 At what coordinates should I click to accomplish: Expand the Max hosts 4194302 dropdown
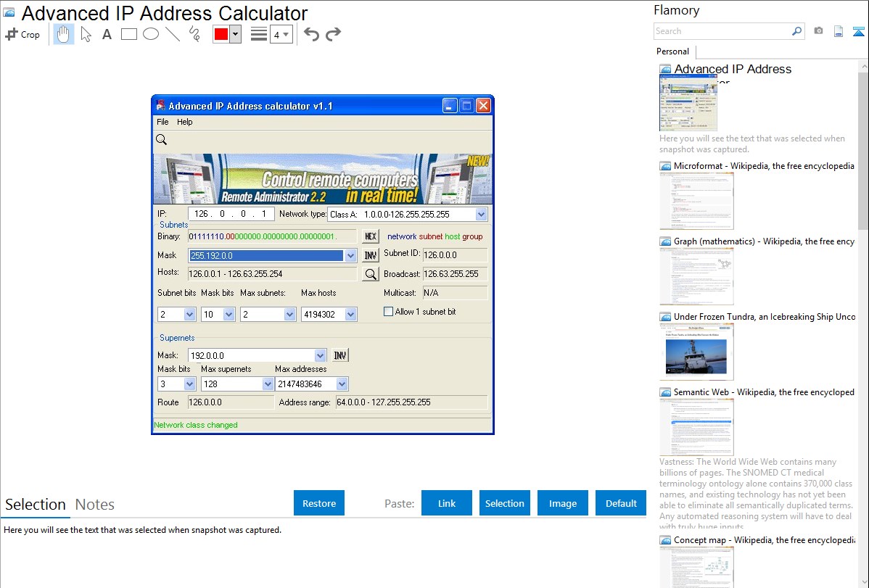point(350,315)
